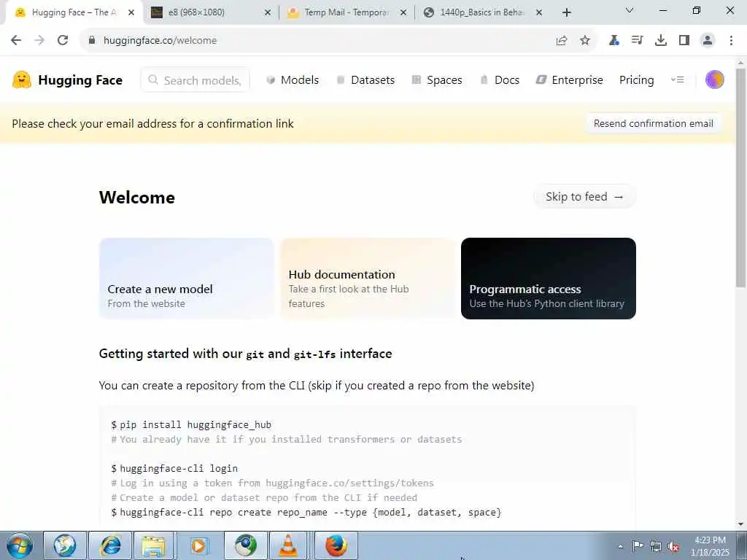This screenshot has height=560, width=747.
Task: Launch Internet Explorer from the taskbar
Action: (110, 545)
